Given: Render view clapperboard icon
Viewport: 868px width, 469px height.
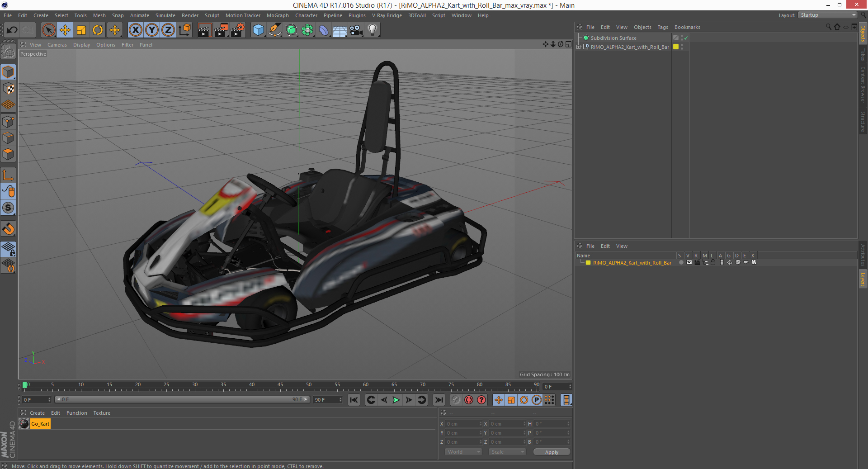Looking at the screenshot, I should coord(204,30).
